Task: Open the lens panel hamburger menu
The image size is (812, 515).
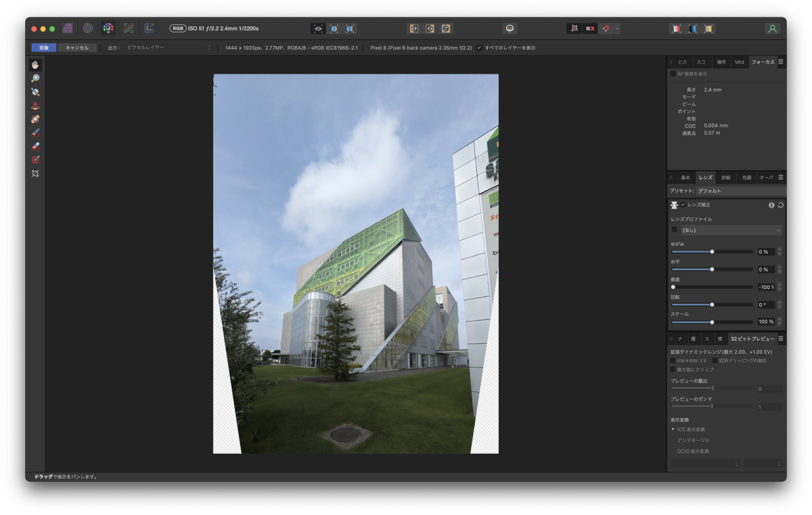Action: [x=781, y=177]
